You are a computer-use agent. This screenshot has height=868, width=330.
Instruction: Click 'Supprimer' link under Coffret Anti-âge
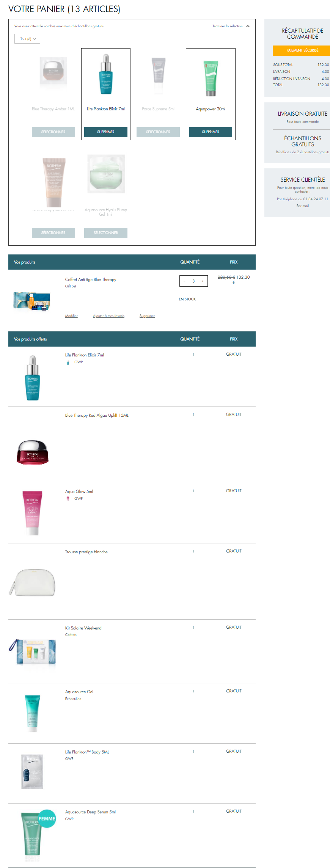point(147,316)
